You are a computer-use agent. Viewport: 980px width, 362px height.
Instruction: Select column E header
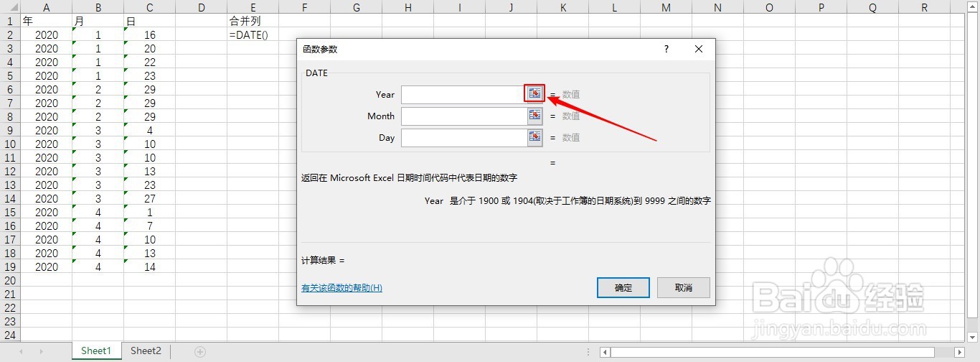[x=253, y=7]
